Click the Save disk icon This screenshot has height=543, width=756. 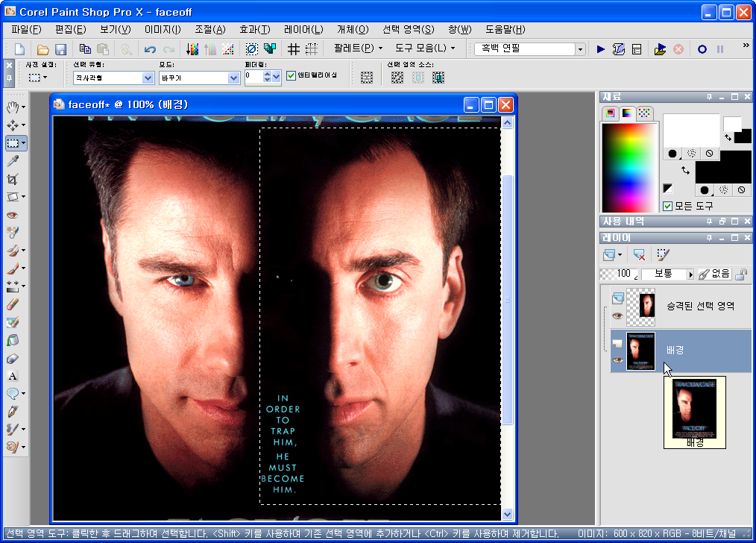tap(60, 48)
